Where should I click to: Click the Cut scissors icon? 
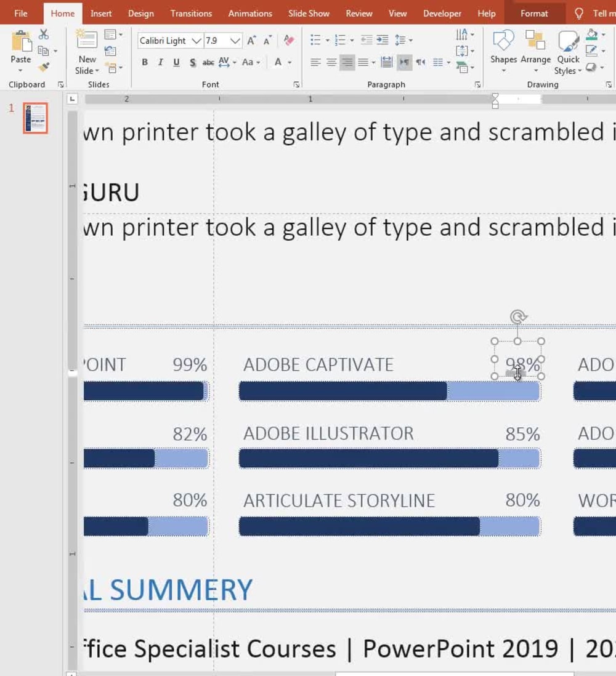click(x=44, y=34)
